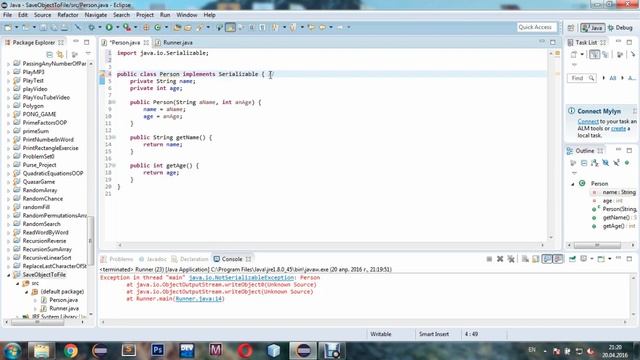This screenshot has width=640, height=360.
Task: Open the Run button dropdown arrow
Action: pos(117,27)
